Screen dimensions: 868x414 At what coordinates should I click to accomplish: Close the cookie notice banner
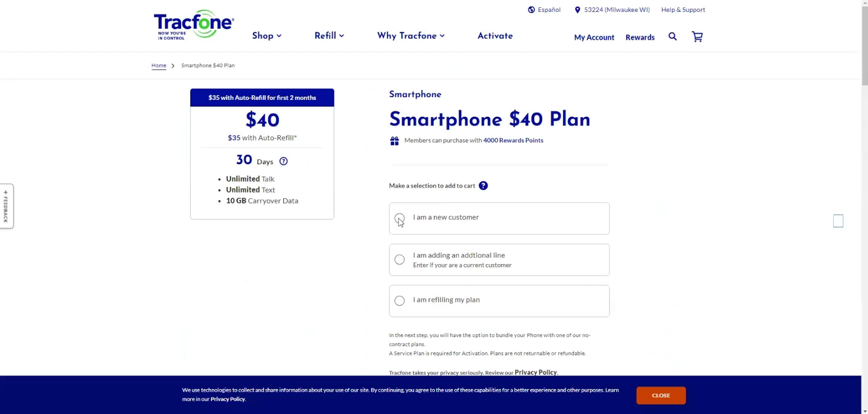pyautogui.click(x=661, y=395)
